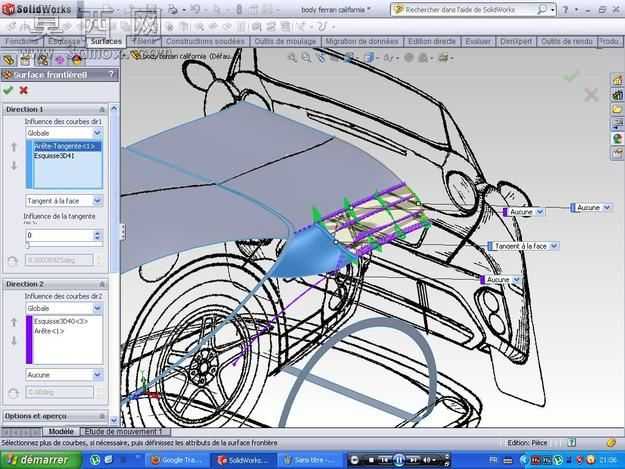Open the Migration de données tab

coord(362,41)
